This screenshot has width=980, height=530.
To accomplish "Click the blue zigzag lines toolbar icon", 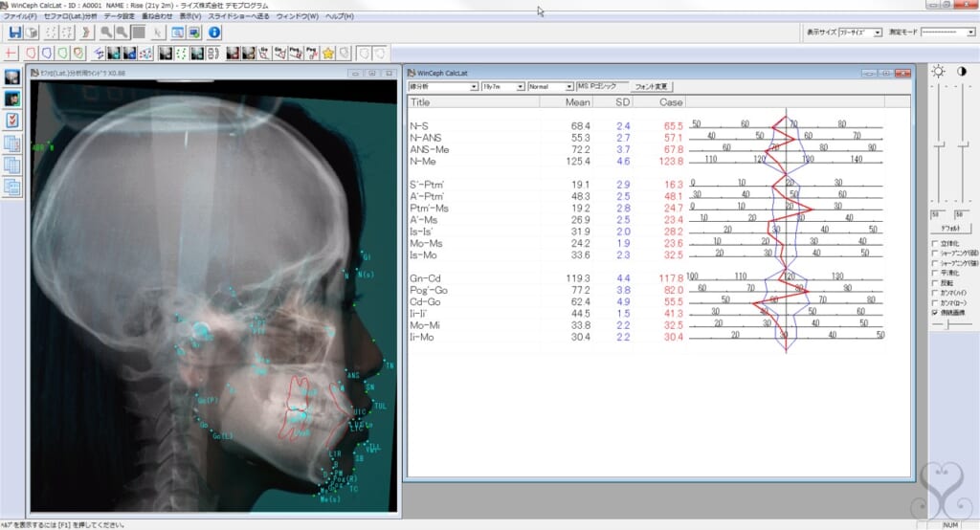I will (99, 54).
